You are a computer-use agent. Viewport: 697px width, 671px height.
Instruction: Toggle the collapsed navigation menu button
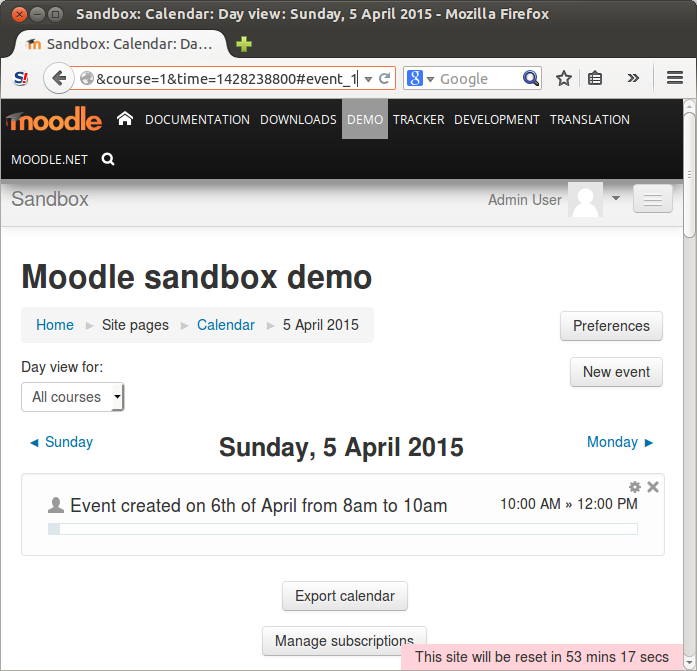pyautogui.click(x=653, y=199)
